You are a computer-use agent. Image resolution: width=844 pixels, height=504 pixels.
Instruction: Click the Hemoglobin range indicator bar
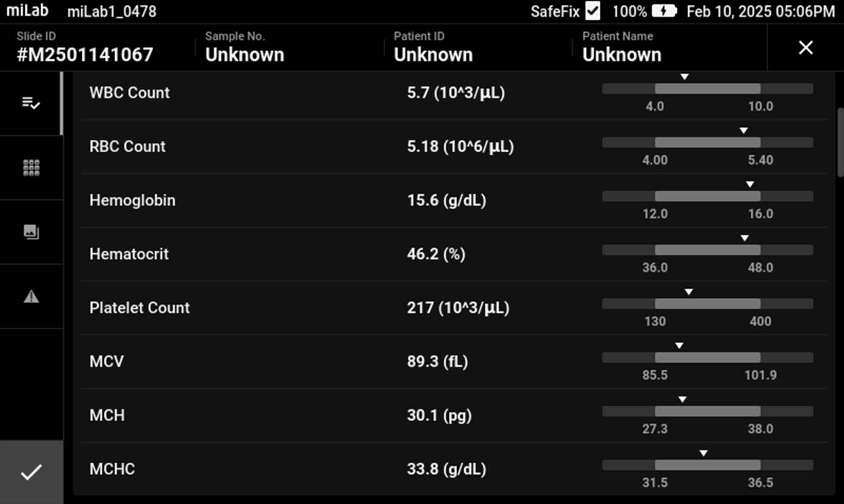(707, 196)
